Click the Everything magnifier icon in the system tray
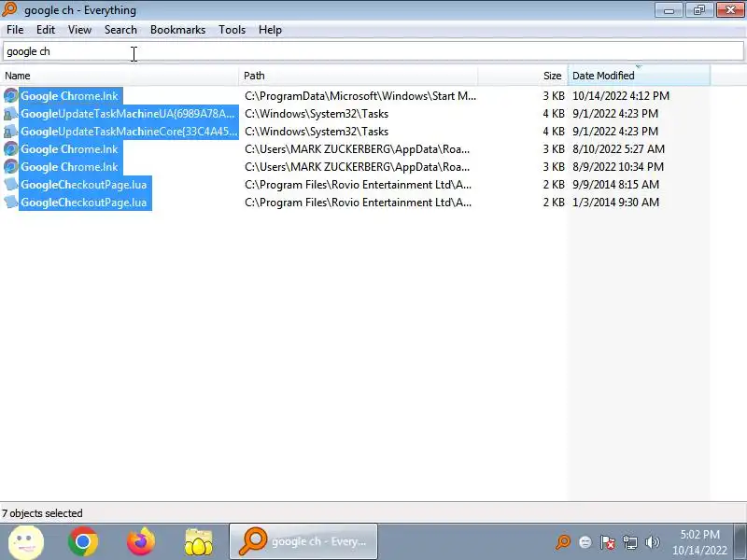 coord(563,542)
